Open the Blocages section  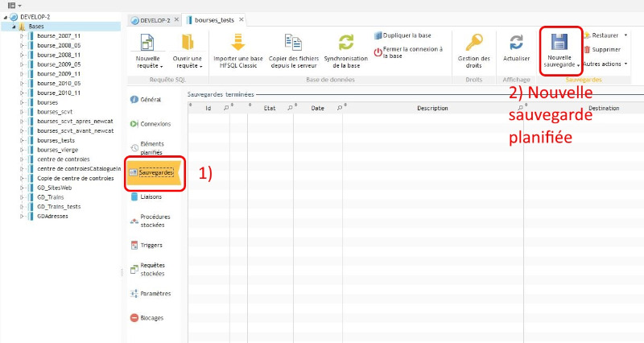147,318
